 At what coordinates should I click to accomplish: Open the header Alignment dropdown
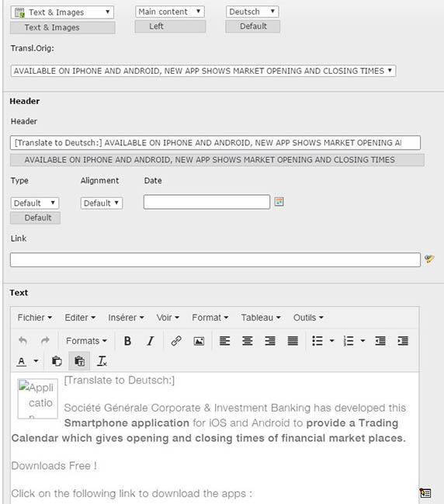pyautogui.click(x=102, y=203)
